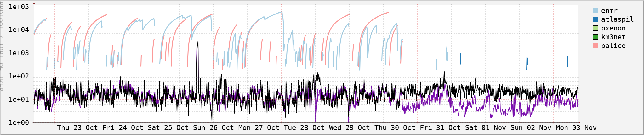Click the red arrow at x-axis end

[579, 122]
